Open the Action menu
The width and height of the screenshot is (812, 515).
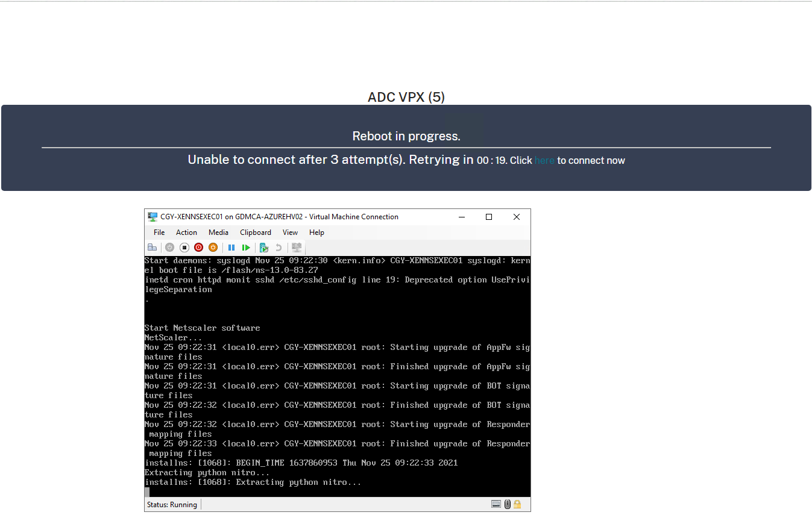pyautogui.click(x=186, y=233)
